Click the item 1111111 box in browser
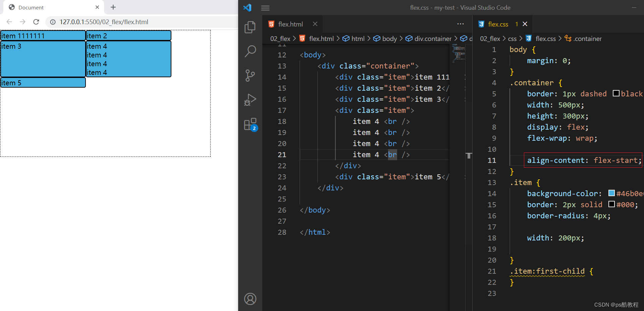Image resolution: width=644 pixels, height=311 pixels. pyautogui.click(x=43, y=36)
